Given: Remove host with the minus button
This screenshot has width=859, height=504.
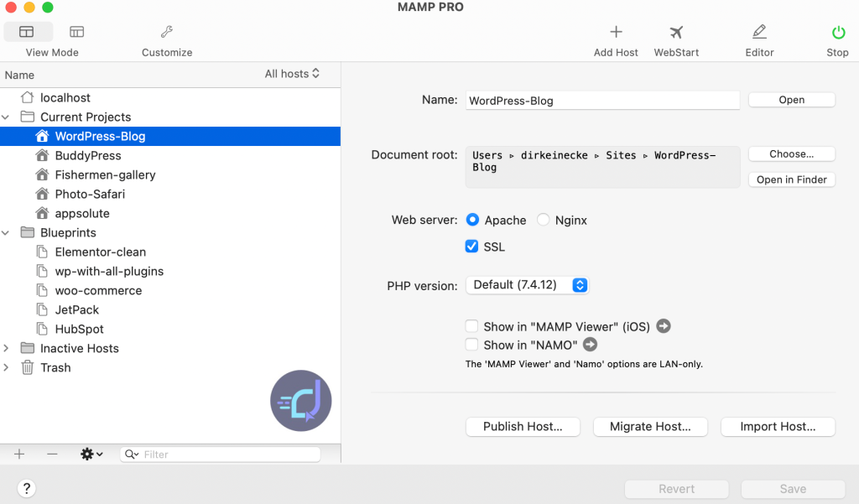Looking at the screenshot, I should point(52,455).
